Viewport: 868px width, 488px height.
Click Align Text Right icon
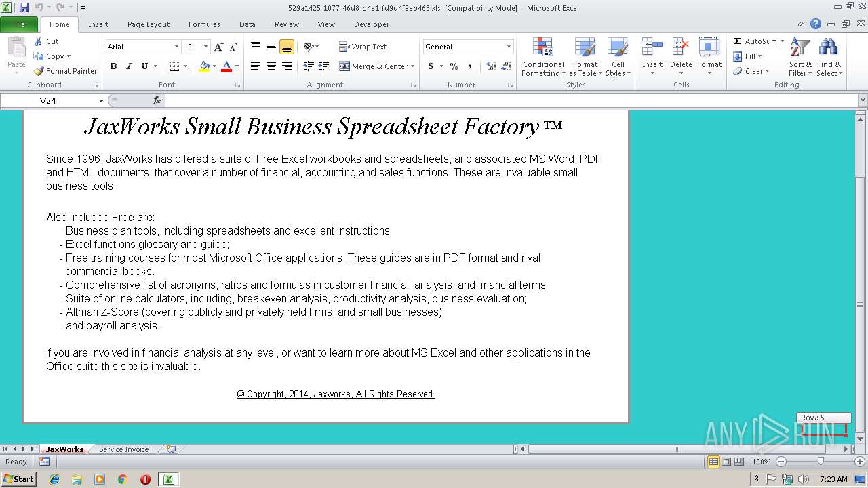[x=287, y=66]
